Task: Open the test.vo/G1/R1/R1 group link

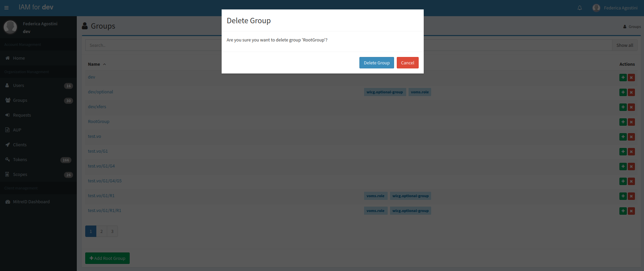Action: [104, 211]
